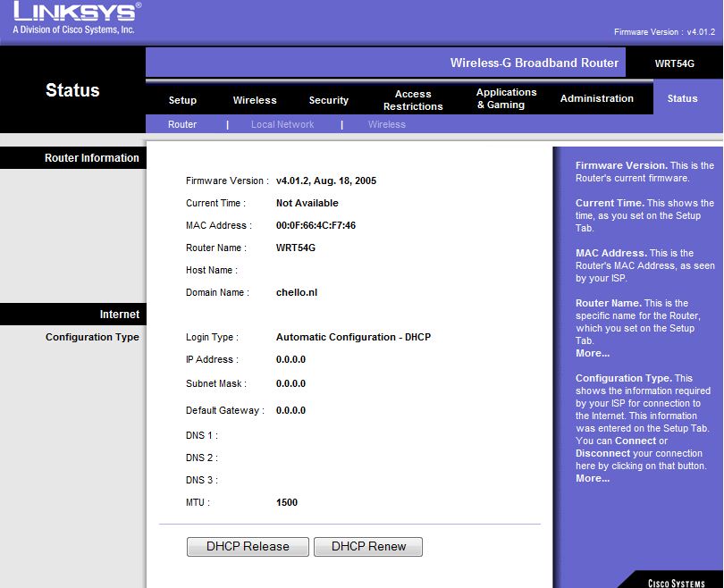Go to the Security tab
This screenshot has width=724, height=588.
[328, 100]
